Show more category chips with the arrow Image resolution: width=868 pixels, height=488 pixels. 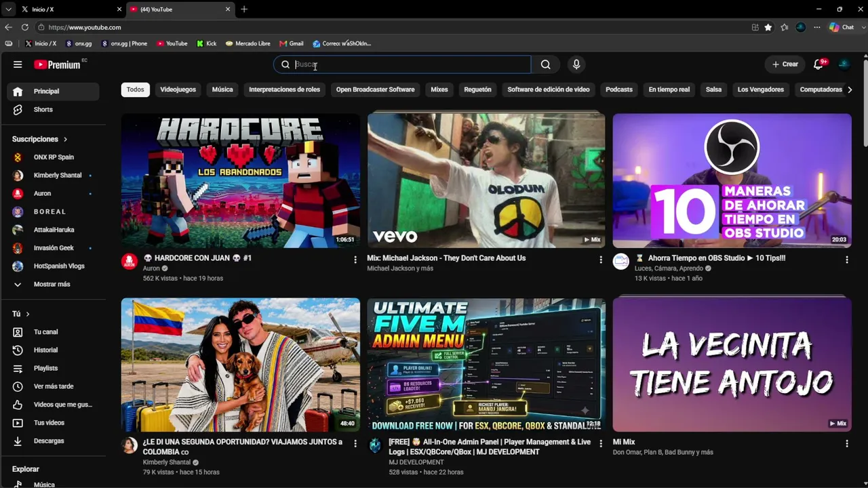849,89
